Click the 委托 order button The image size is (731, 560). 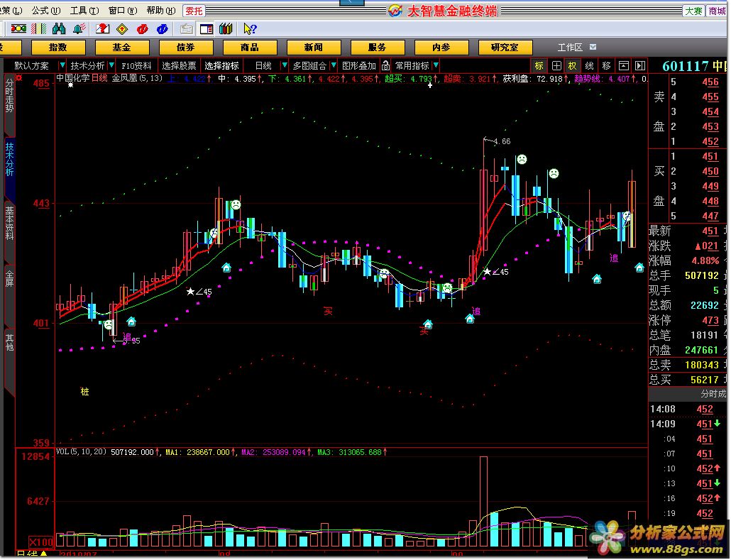pyautogui.click(x=194, y=11)
